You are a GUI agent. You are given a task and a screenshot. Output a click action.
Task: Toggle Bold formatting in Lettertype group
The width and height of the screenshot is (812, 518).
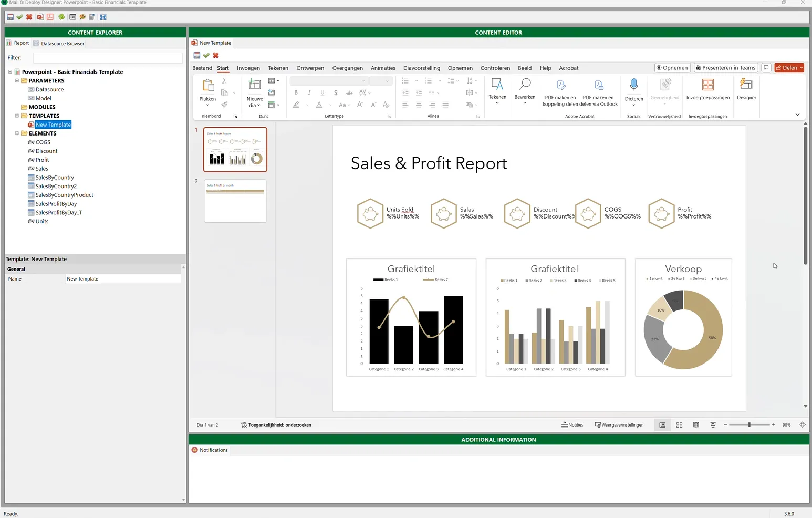(296, 92)
